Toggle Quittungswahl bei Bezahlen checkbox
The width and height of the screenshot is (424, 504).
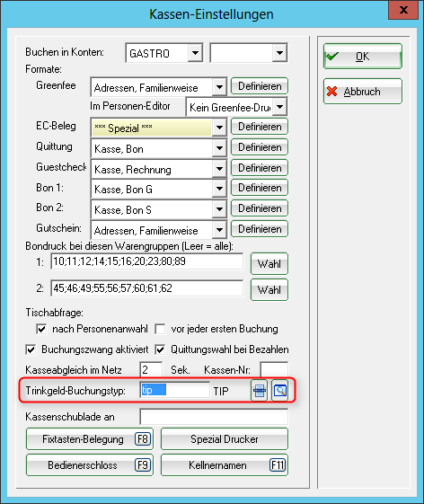(x=160, y=349)
